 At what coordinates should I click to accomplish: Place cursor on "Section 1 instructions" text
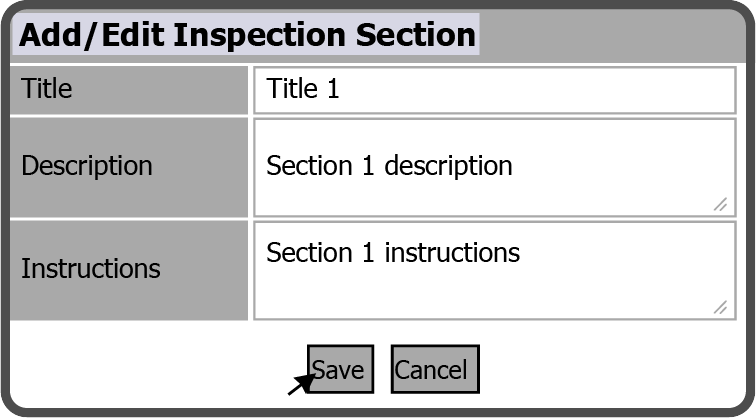tap(393, 252)
